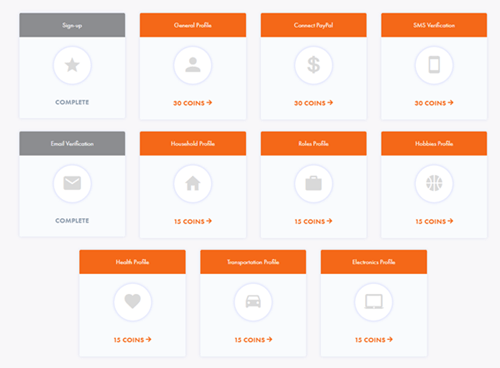Click the briefcase icon for Roles Profile
The image size is (500, 368).
[x=313, y=183]
